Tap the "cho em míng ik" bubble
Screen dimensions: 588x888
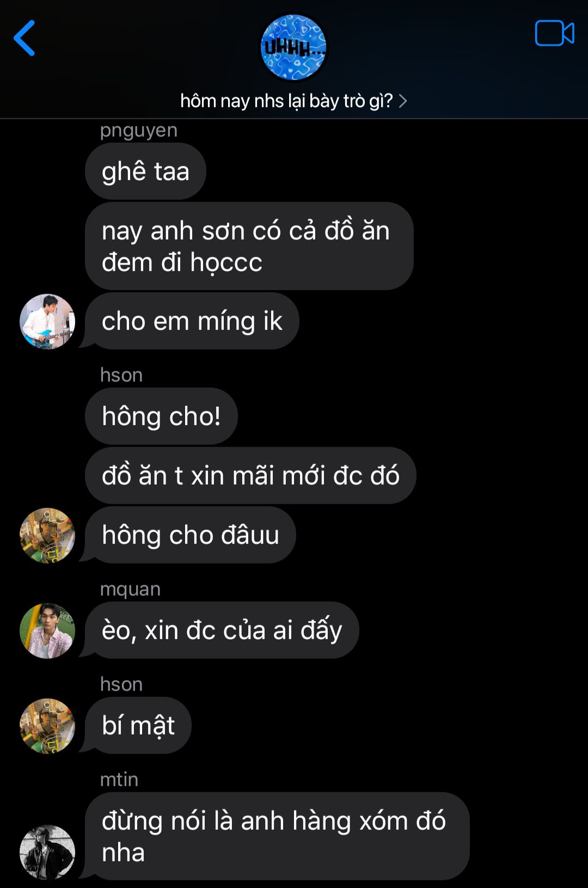pos(192,321)
